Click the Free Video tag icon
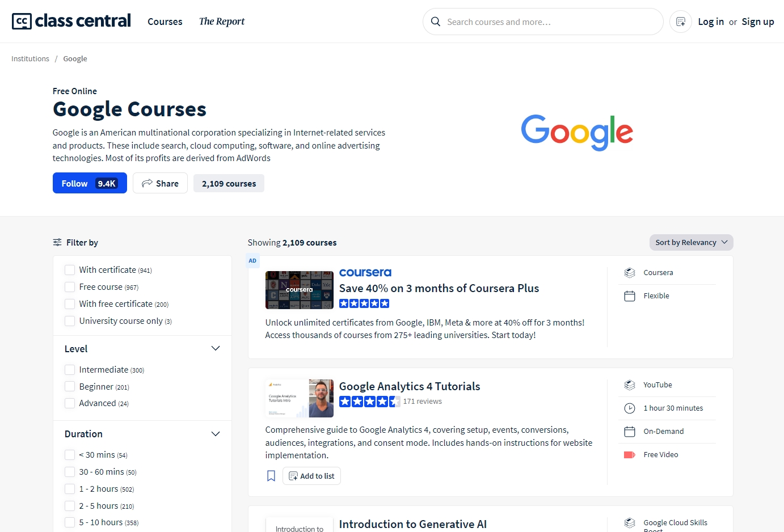Viewport: 784px width, 532px height. (x=630, y=455)
